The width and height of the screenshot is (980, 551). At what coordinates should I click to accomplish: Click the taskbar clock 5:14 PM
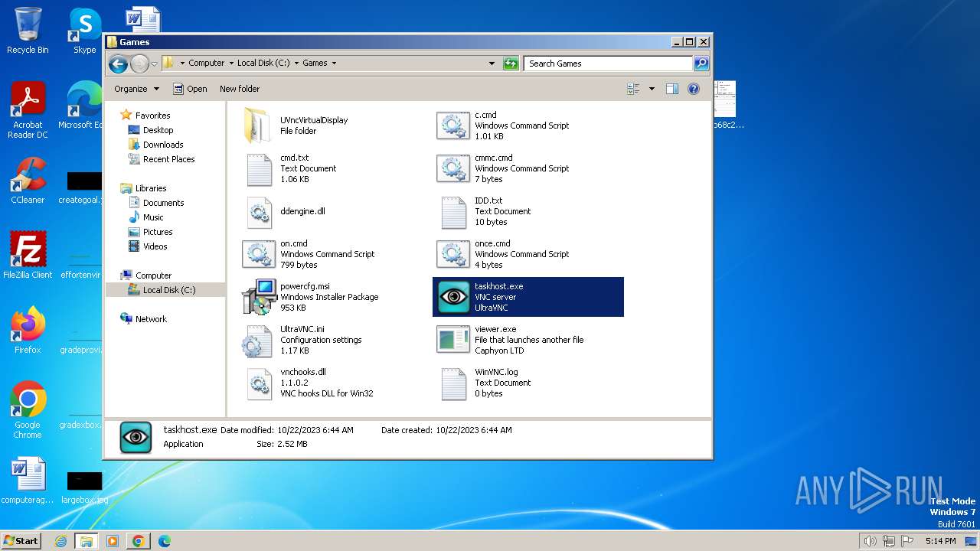tap(940, 541)
